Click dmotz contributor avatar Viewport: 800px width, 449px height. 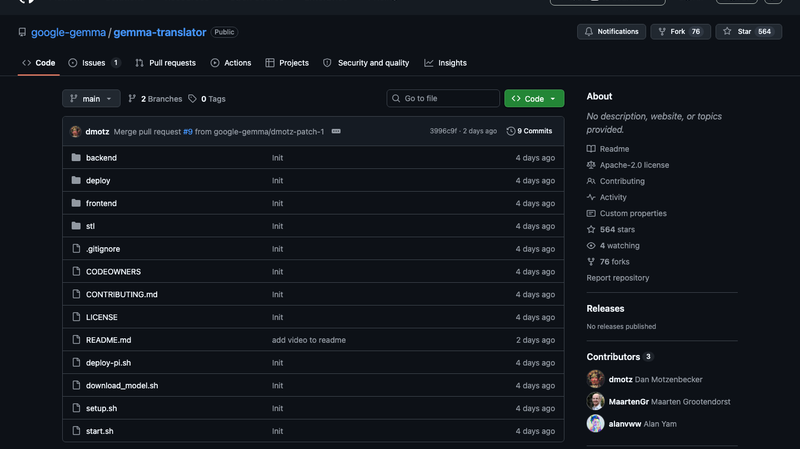point(595,379)
